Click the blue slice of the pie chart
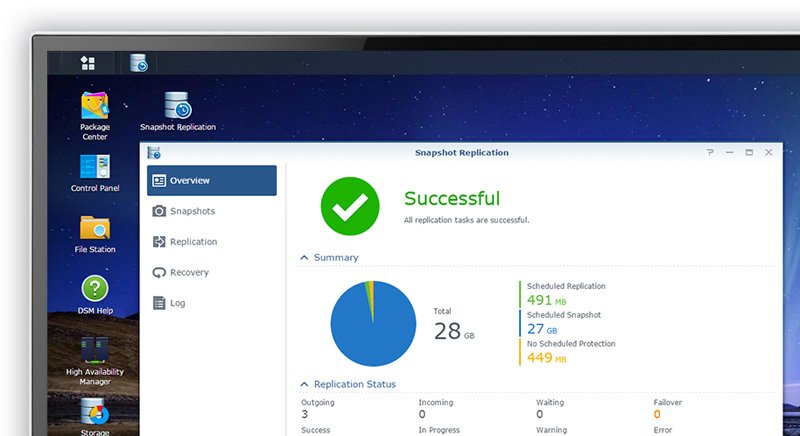Screen dimensions: 800x436 pos(373,337)
